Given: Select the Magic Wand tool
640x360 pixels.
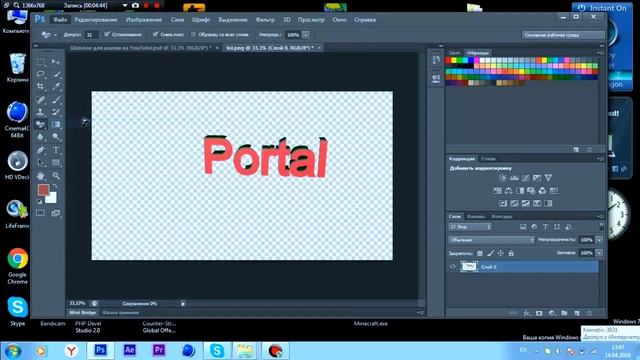Looking at the screenshot, I should [x=56, y=74].
